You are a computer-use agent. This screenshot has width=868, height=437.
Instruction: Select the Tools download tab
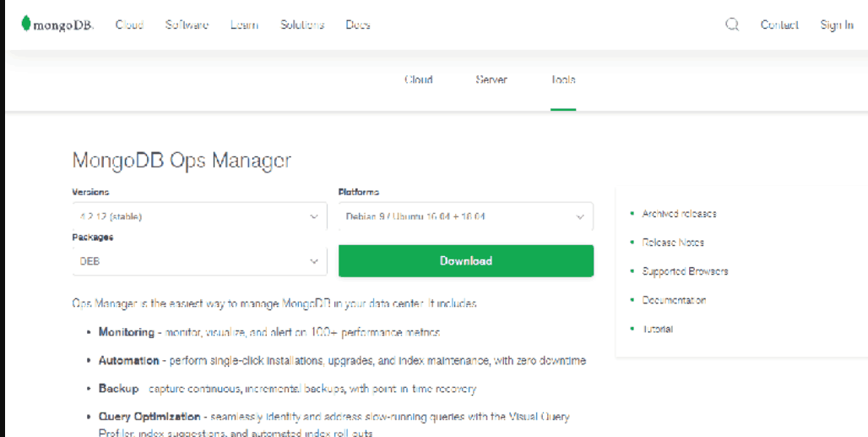(x=563, y=79)
